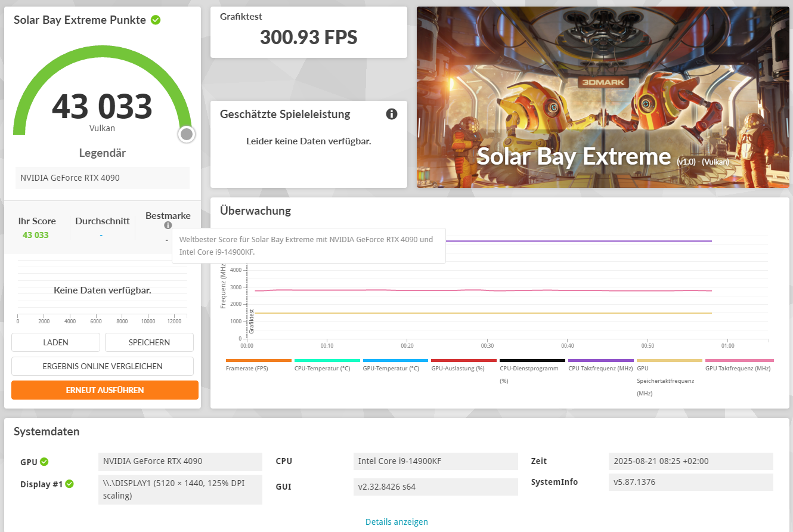The image size is (793, 532).
Task: Toggle the GPU Speichertaktfrequenz yellow legend
Action: pyautogui.click(x=670, y=361)
